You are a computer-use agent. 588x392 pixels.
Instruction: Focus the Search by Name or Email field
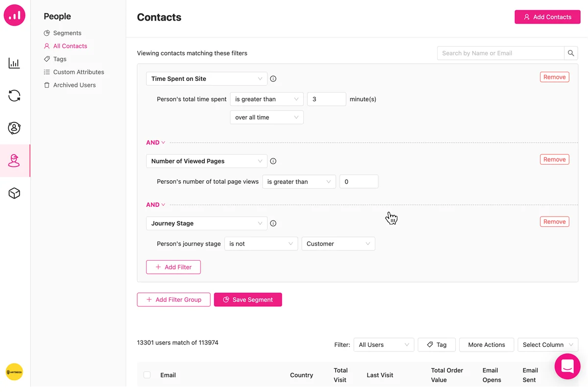pyautogui.click(x=501, y=53)
